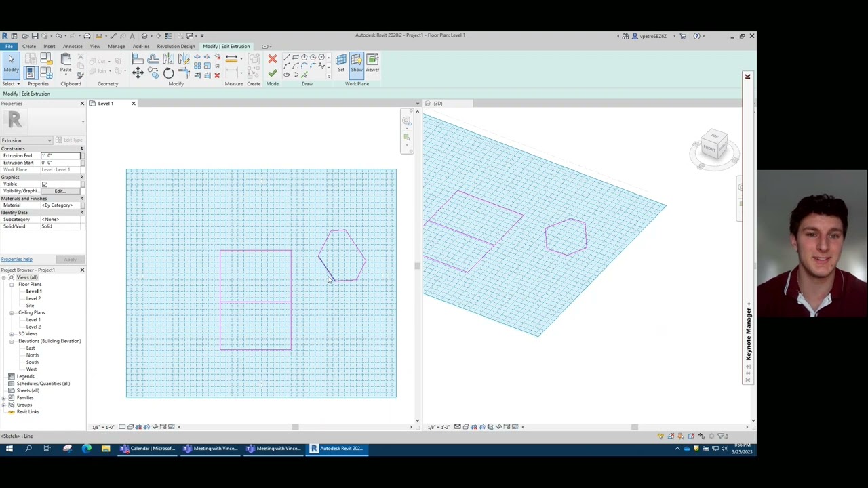The height and width of the screenshot is (488, 868).
Task: Switch to the Create ribbon tab
Action: click(x=29, y=47)
